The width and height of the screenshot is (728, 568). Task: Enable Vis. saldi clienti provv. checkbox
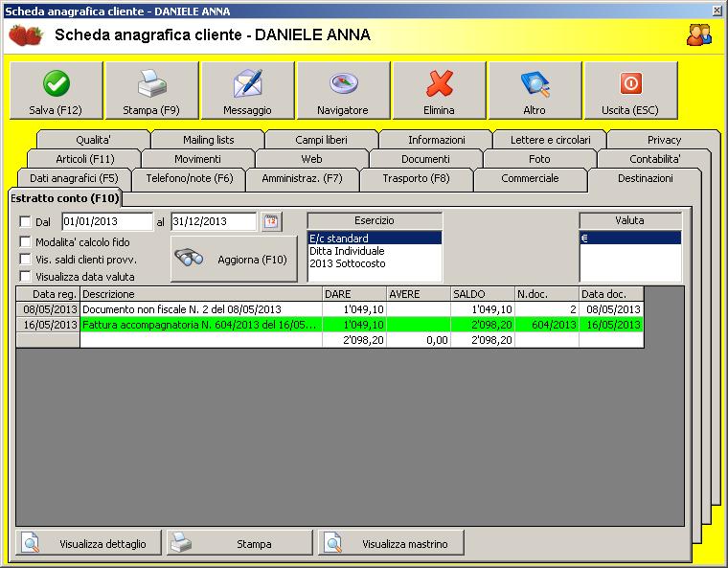click(x=26, y=259)
